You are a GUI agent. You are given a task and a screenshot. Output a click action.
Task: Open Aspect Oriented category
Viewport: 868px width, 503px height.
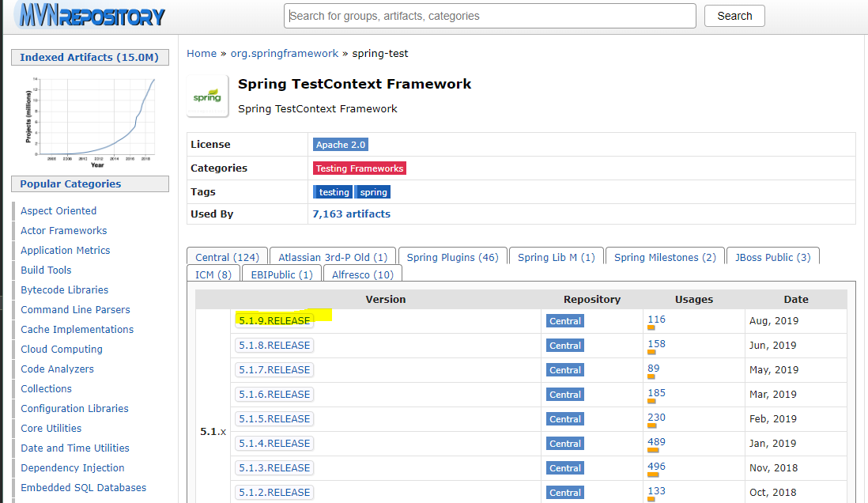(x=58, y=210)
